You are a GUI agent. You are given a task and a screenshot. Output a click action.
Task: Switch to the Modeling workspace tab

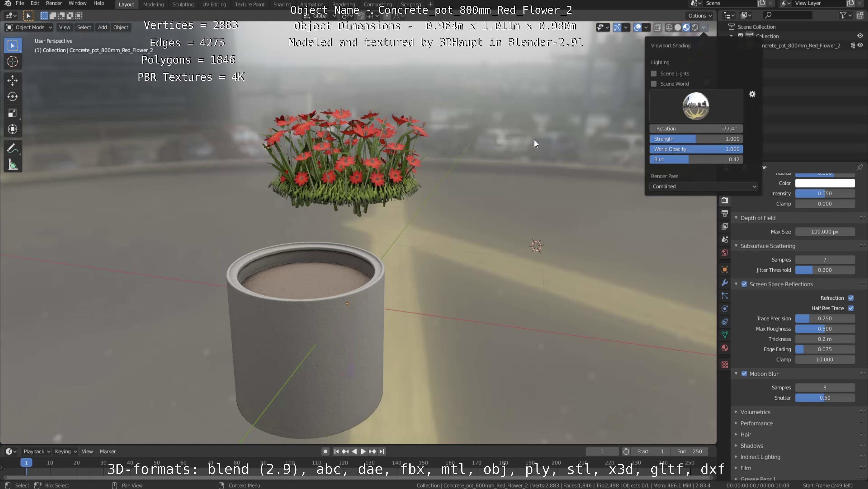[x=153, y=4]
